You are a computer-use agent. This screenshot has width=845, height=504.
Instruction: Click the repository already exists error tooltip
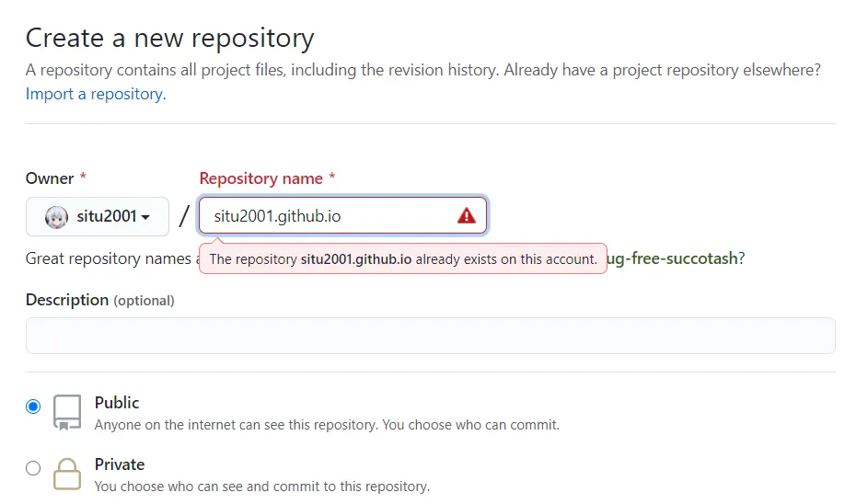tap(403, 259)
